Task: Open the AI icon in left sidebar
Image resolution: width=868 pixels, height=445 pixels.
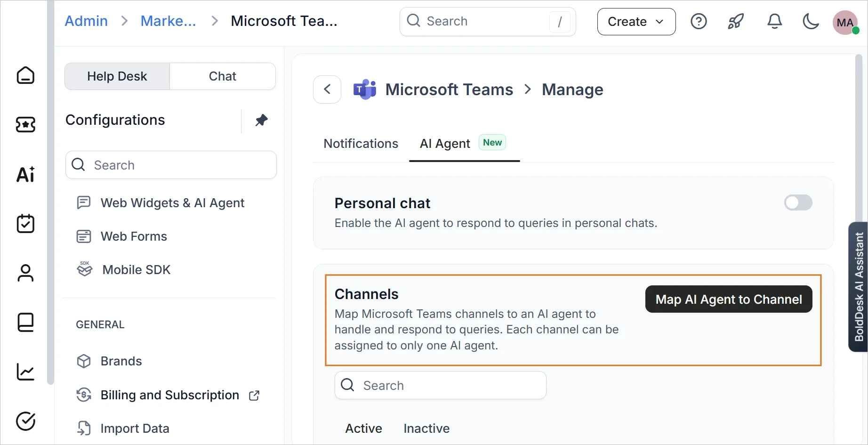Action: 25,174
